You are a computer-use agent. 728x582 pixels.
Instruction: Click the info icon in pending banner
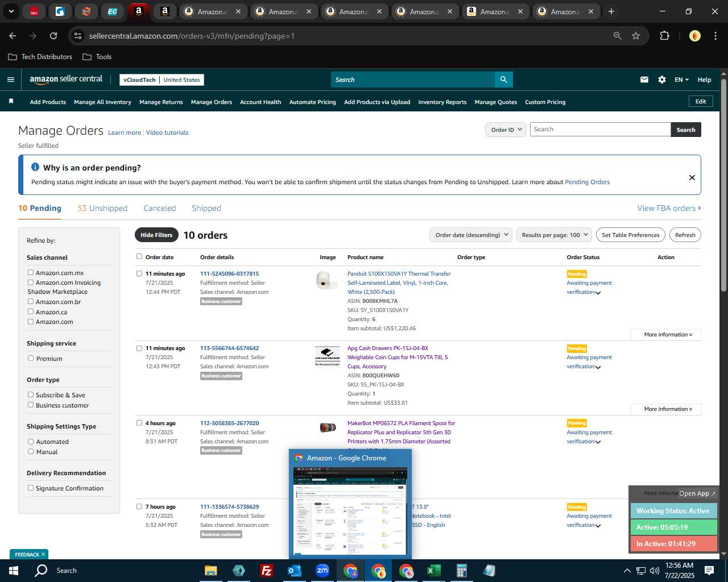35,167
